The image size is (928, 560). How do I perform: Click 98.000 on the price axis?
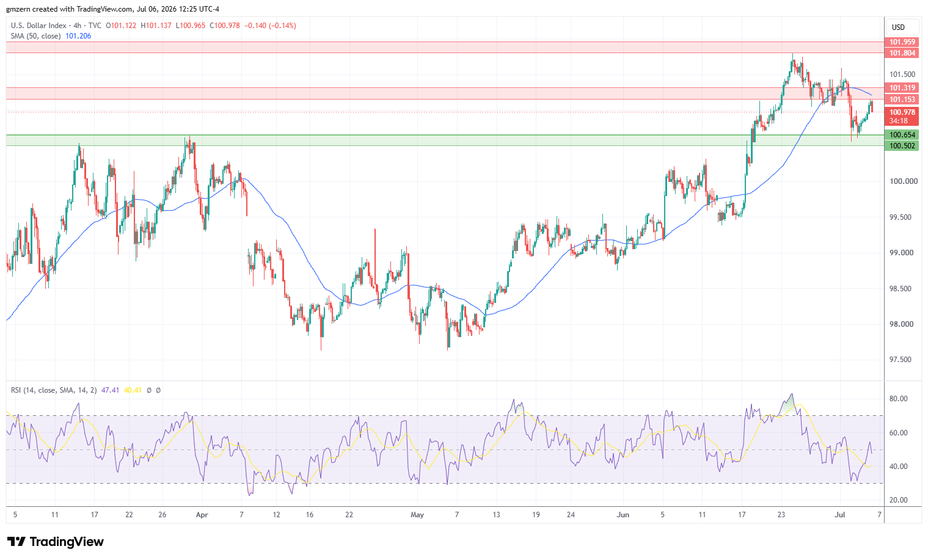click(x=902, y=324)
